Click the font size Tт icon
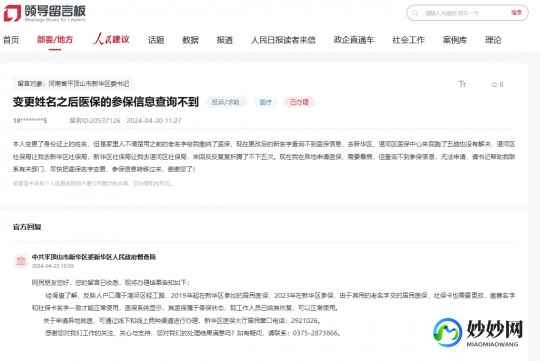 [462, 84]
